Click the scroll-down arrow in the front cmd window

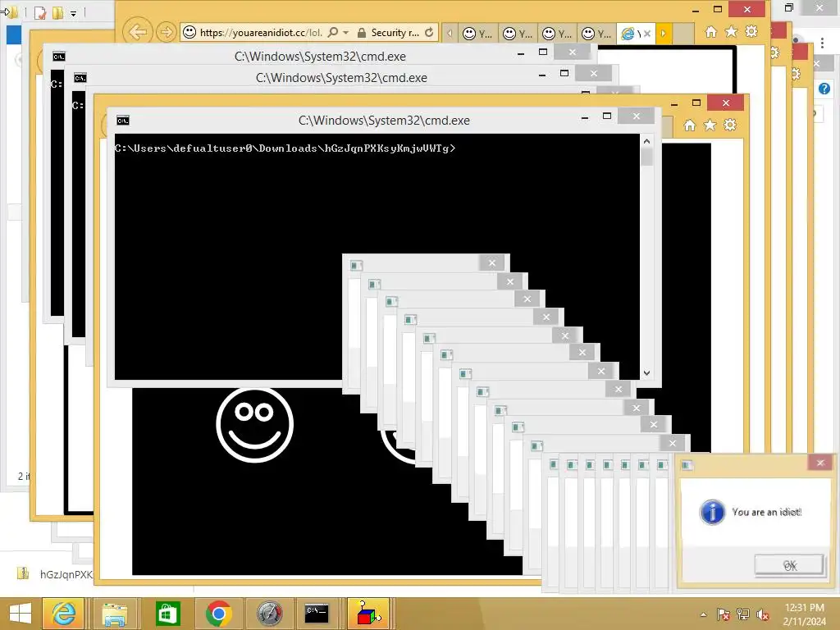click(646, 373)
